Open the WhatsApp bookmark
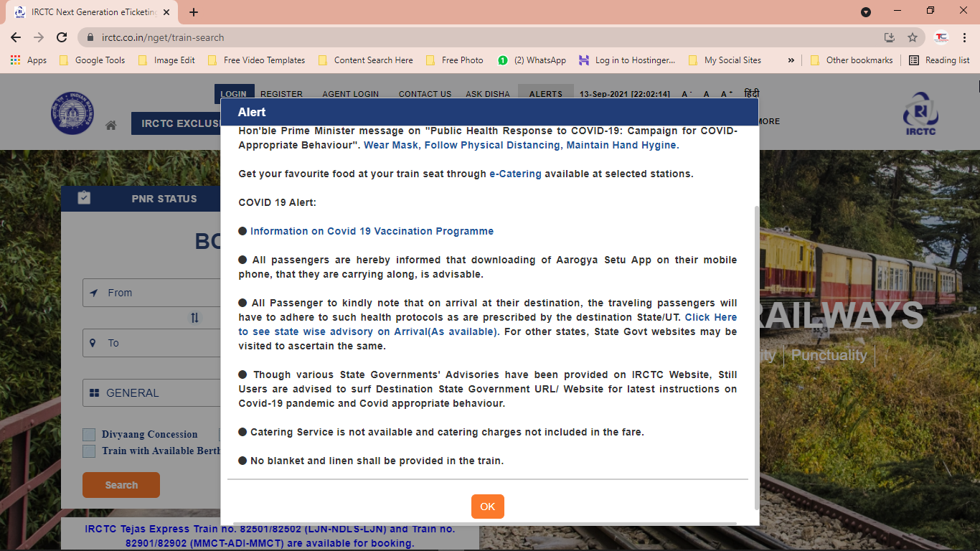980x551 pixels. 532,60
